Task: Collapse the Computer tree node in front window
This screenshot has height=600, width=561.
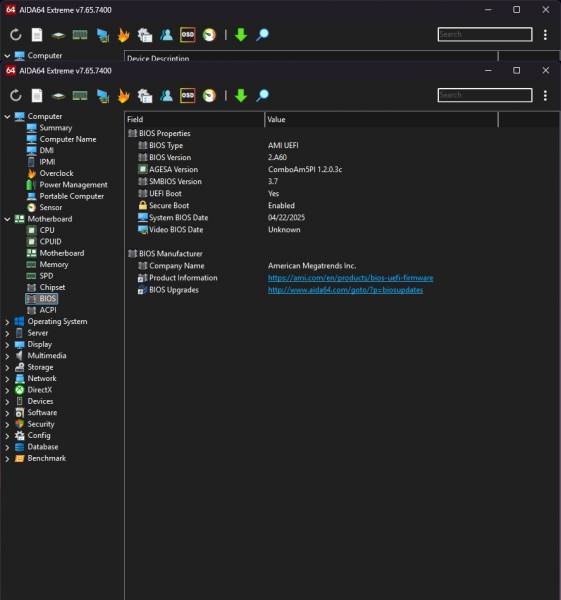Action: point(7,116)
